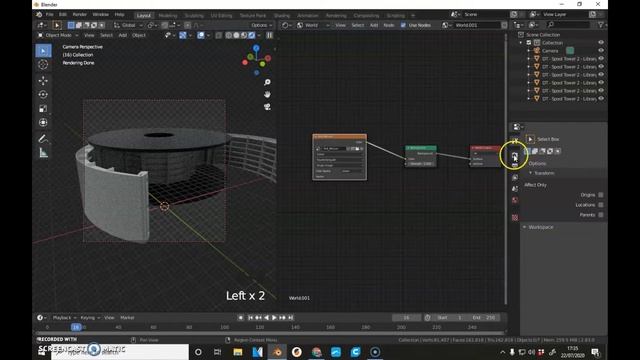Image resolution: width=640 pixels, height=360 pixels.
Task: Switch to wireframe viewport shading icon
Action: pyautogui.click(x=229, y=36)
